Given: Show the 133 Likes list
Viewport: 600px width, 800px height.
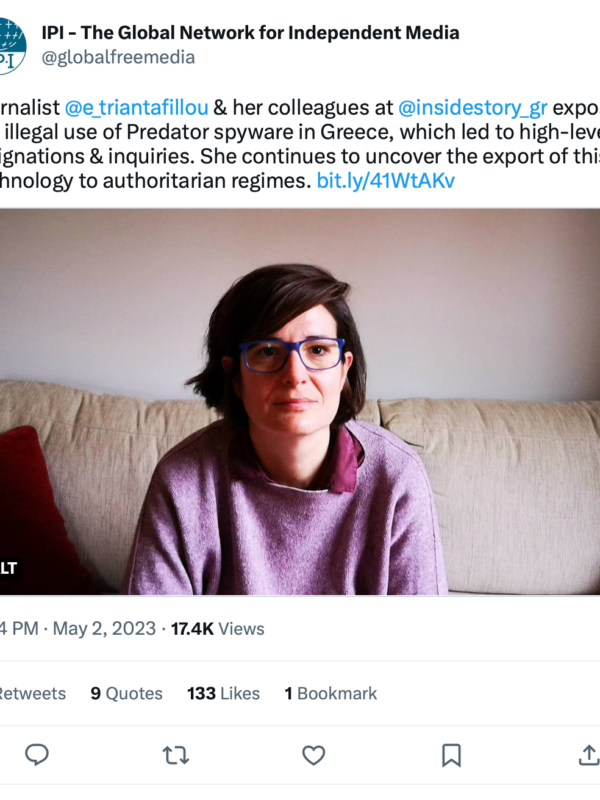Looking at the screenshot, I should pyautogui.click(x=223, y=693).
